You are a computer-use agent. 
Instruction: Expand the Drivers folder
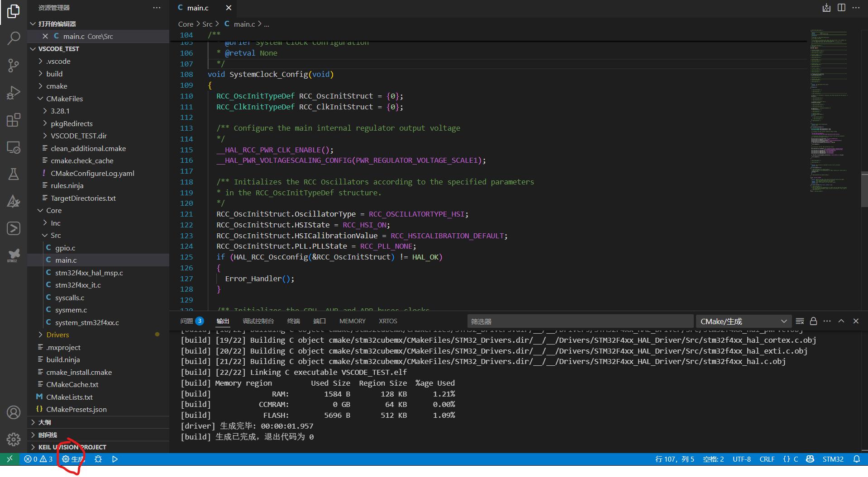[59, 335]
